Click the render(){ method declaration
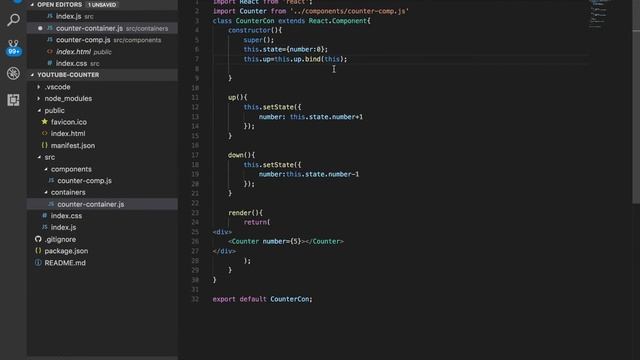This screenshot has width=640, height=360. tap(245, 213)
